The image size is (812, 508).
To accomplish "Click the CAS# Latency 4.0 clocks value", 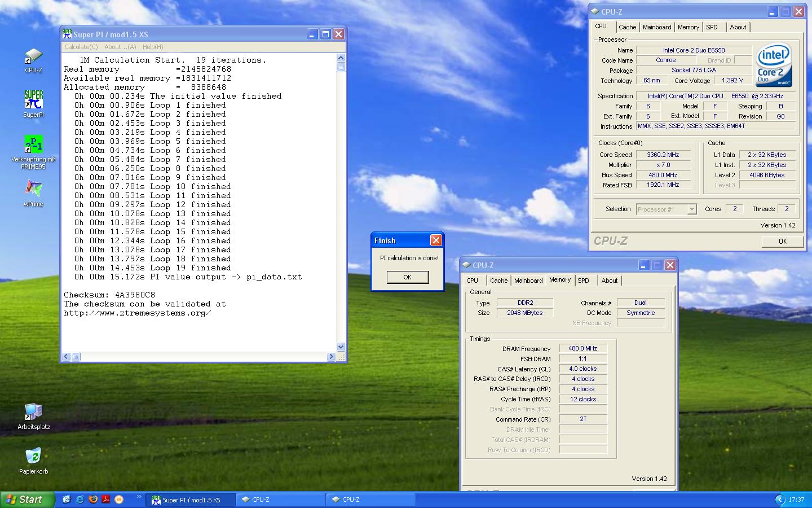I will 583,369.
